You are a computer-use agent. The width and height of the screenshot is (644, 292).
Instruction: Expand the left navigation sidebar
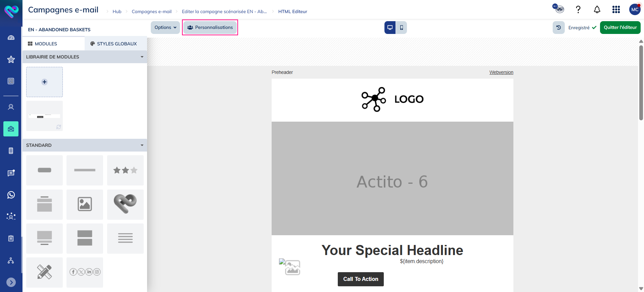(x=11, y=282)
